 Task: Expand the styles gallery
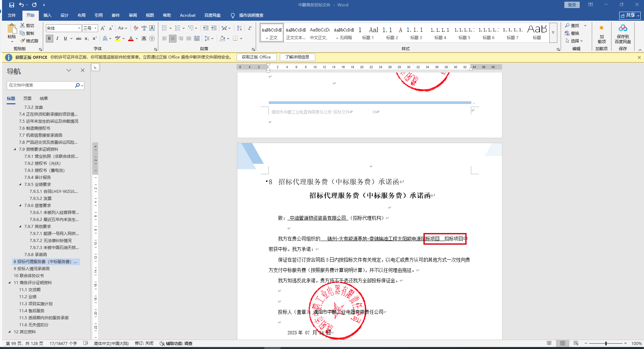pyautogui.click(x=553, y=33)
